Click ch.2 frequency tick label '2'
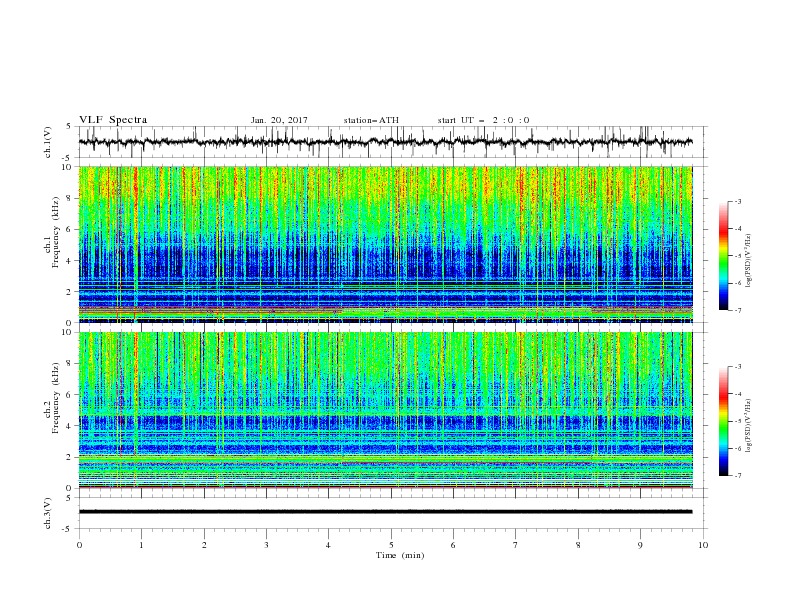This screenshot has width=792, height=612. point(71,457)
